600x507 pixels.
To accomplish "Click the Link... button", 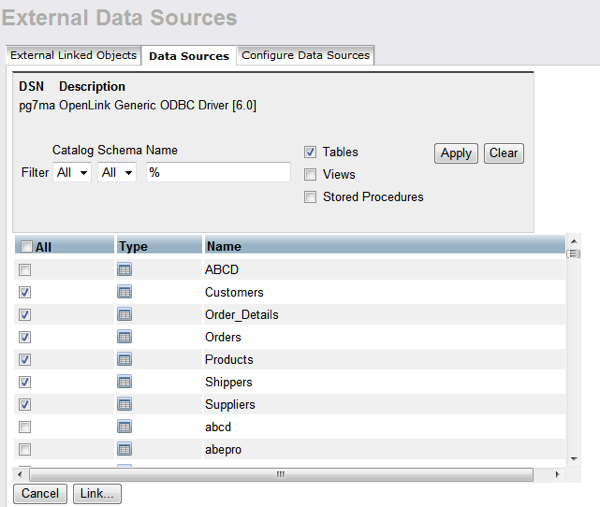I will pos(97,493).
